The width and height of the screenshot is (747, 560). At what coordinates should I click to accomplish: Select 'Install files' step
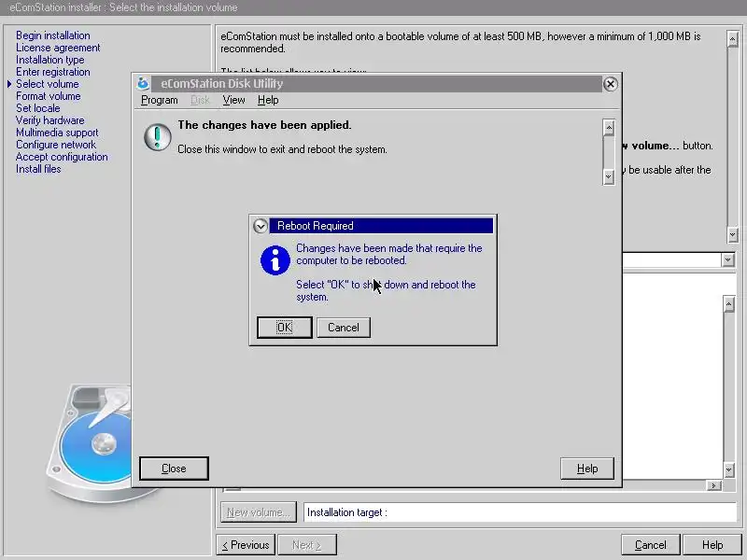tap(38, 169)
